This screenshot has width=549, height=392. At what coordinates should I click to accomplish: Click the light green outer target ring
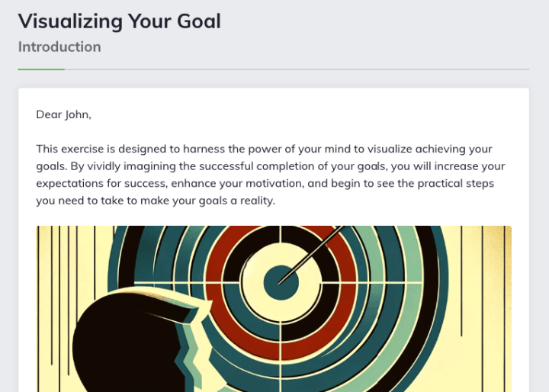pos(415,266)
